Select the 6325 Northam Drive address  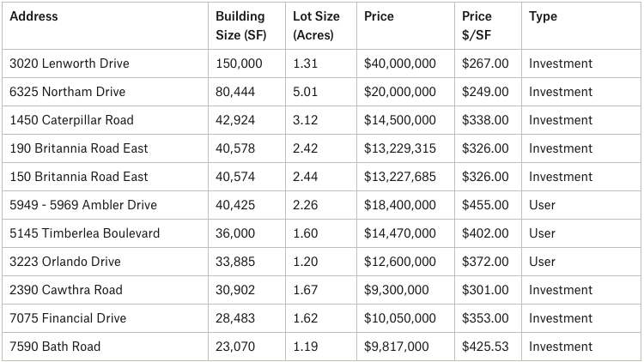tap(67, 92)
